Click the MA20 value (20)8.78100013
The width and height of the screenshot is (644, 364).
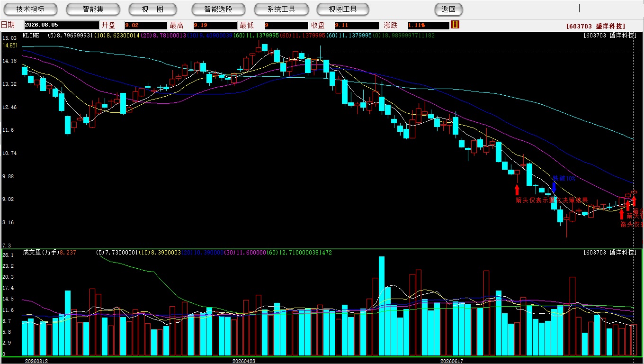pos(162,36)
